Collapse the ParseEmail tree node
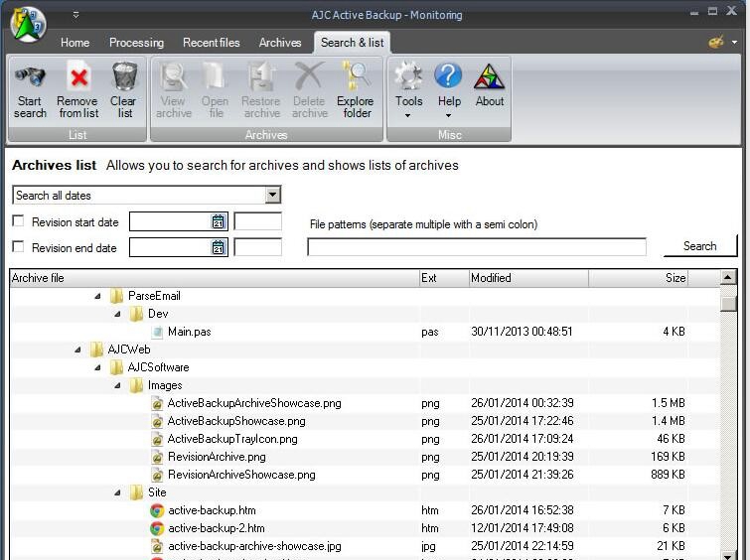The image size is (750, 560). click(x=97, y=296)
